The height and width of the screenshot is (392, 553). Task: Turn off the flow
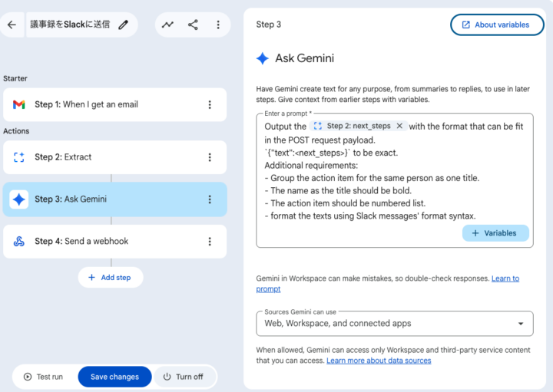pyautogui.click(x=183, y=377)
